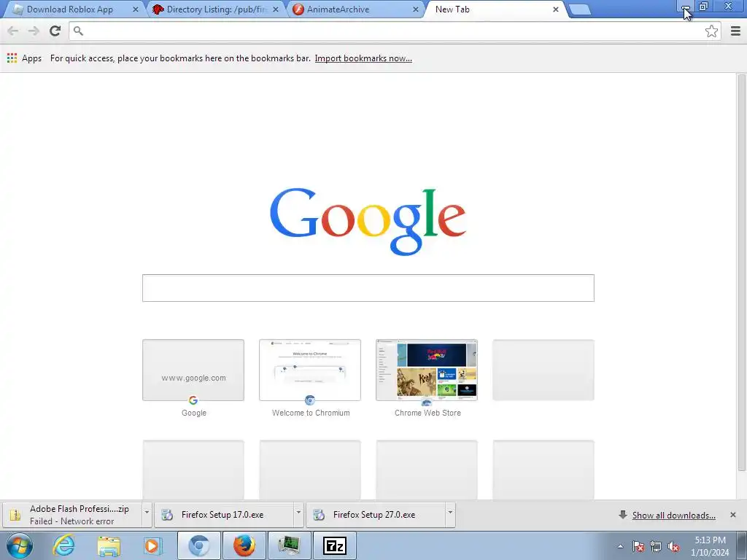
Task: Click the muted volume tray icon
Action: [x=673, y=546]
